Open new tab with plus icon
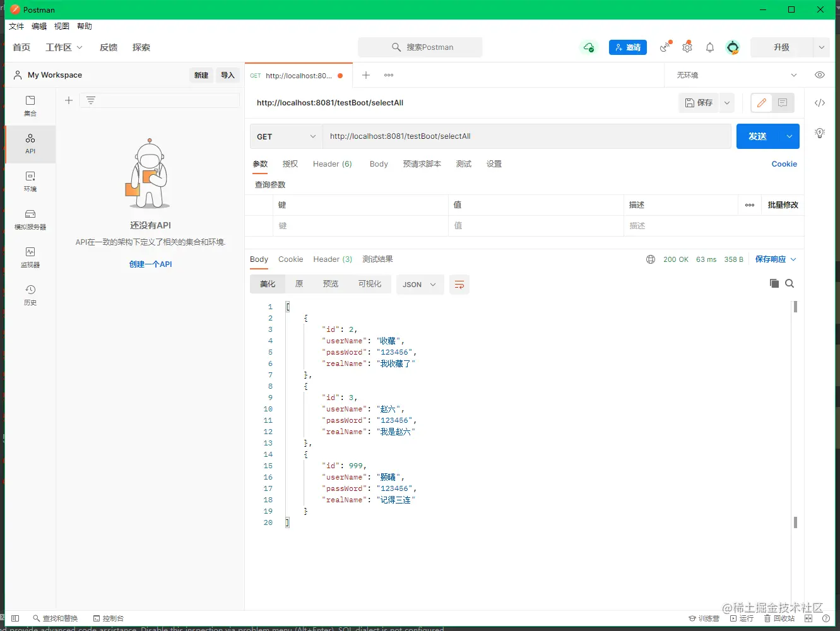This screenshot has width=840, height=631. point(365,75)
